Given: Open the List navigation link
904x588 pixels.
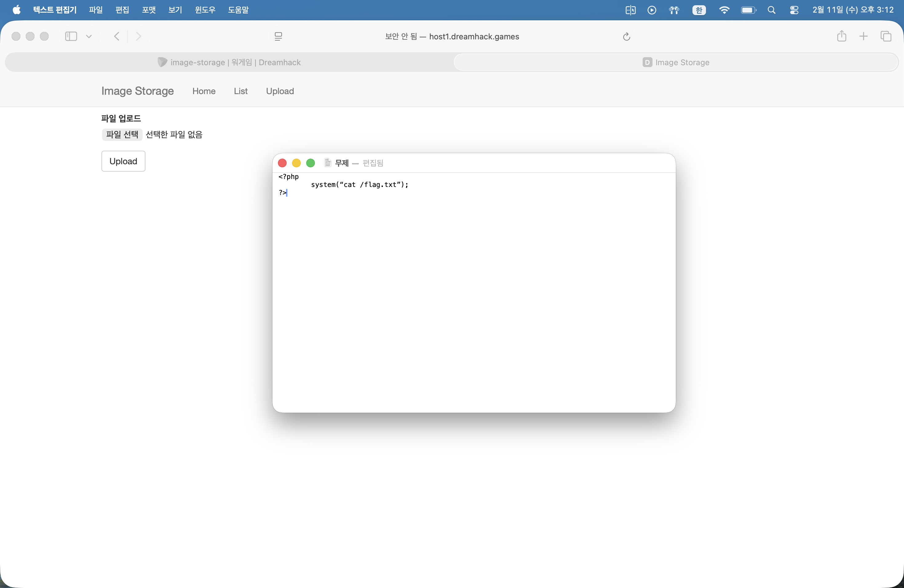Looking at the screenshot, I should 240,91.
